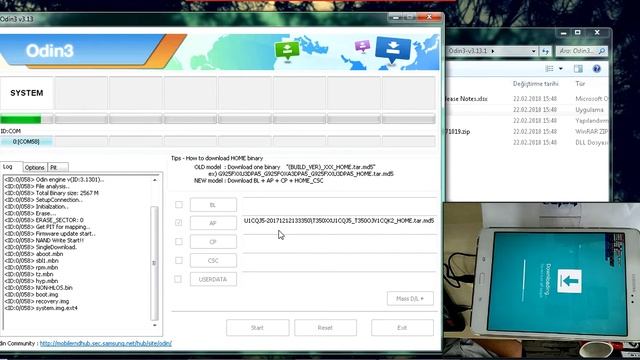The height and width of the screenshot is (360, 640).
Task: Switch to the Options tab
Action: [x=35, y=167]
